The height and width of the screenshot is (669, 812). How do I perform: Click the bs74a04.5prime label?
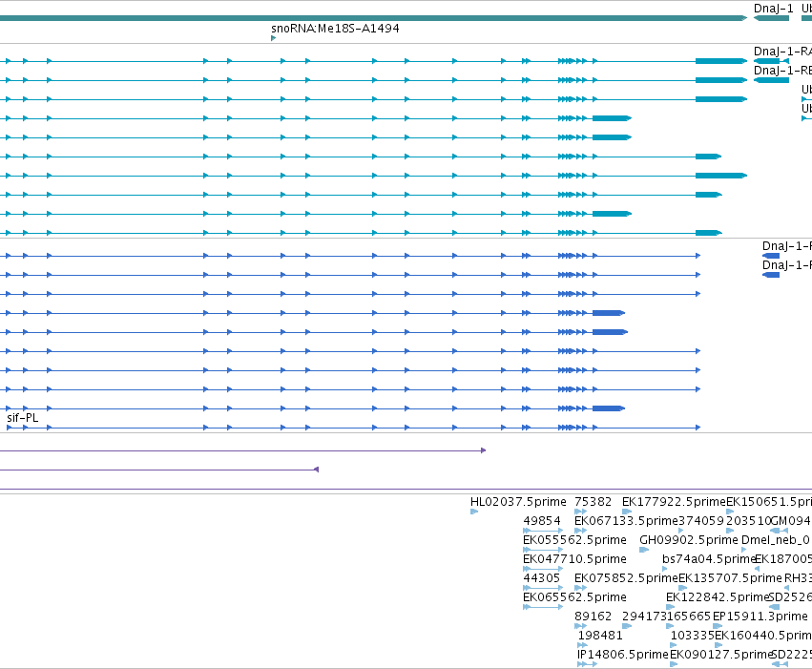click(x=710, y=559)
